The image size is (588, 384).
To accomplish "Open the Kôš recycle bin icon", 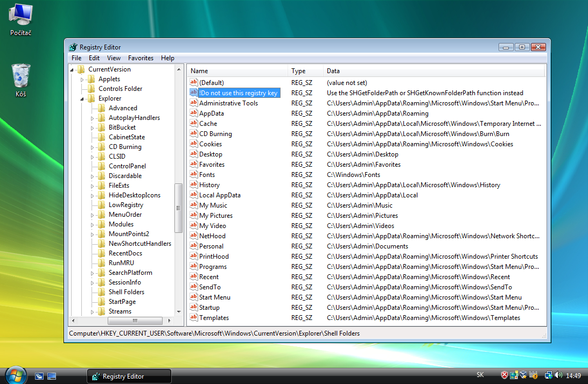I will tap(21, 78).
